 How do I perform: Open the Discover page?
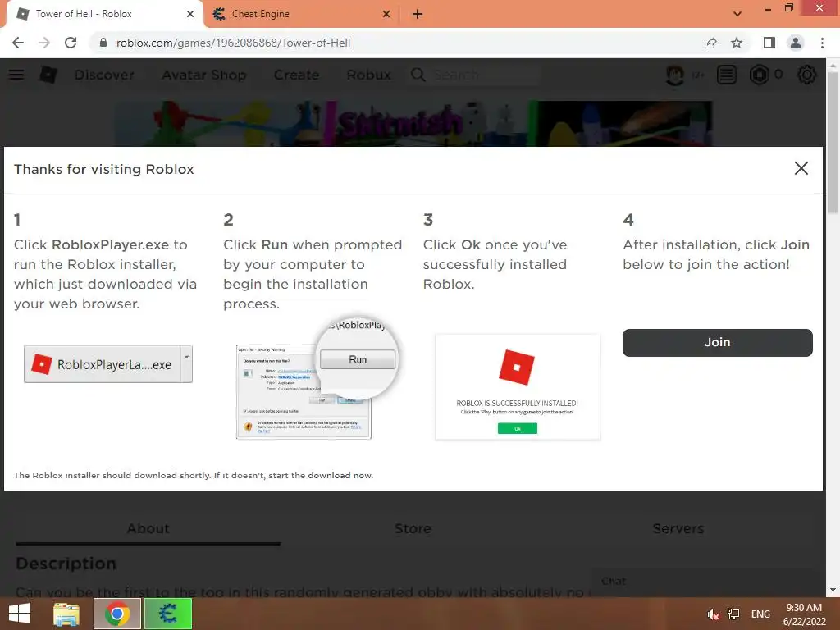tap(104, 75)
